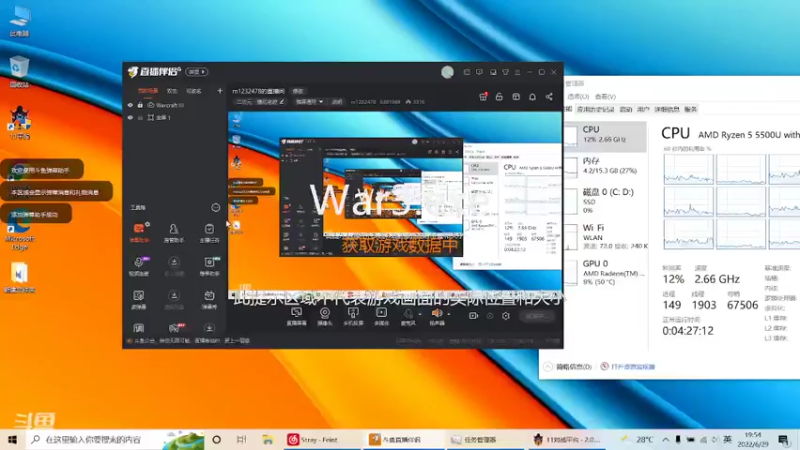Click the taskbar search box

click(115, 439)
